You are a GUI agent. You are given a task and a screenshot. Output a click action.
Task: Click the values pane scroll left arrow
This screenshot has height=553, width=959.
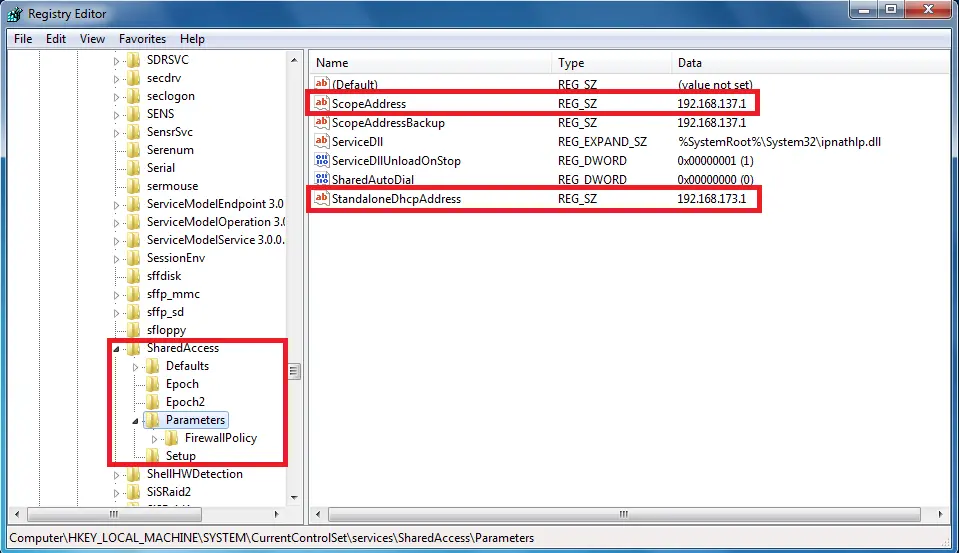click(x=318, y=514)
